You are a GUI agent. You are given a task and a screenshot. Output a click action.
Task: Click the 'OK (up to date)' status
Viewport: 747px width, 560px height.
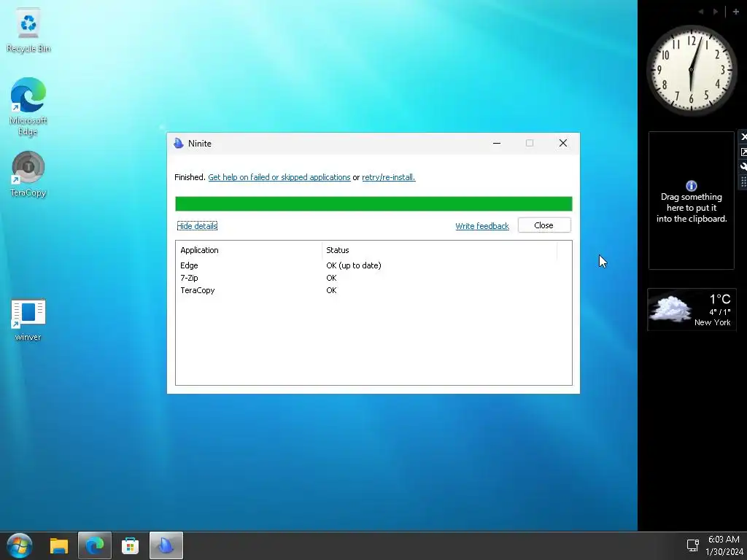click(354, 265)
